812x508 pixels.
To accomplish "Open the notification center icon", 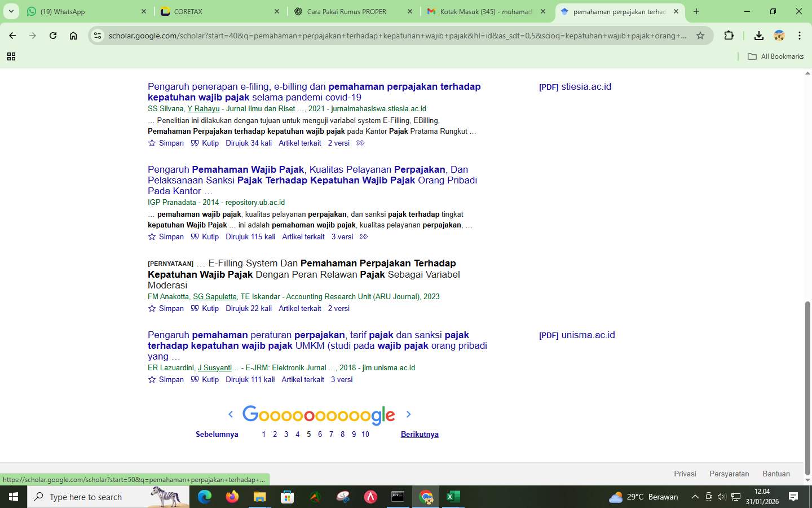I will pos(793,497).
